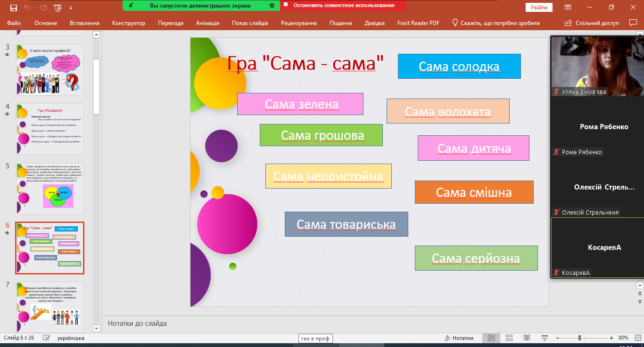Switch to the Основне ribbon tab
Image resolution: width=644 pixels, height=347 pixels.
click(46, 23)
